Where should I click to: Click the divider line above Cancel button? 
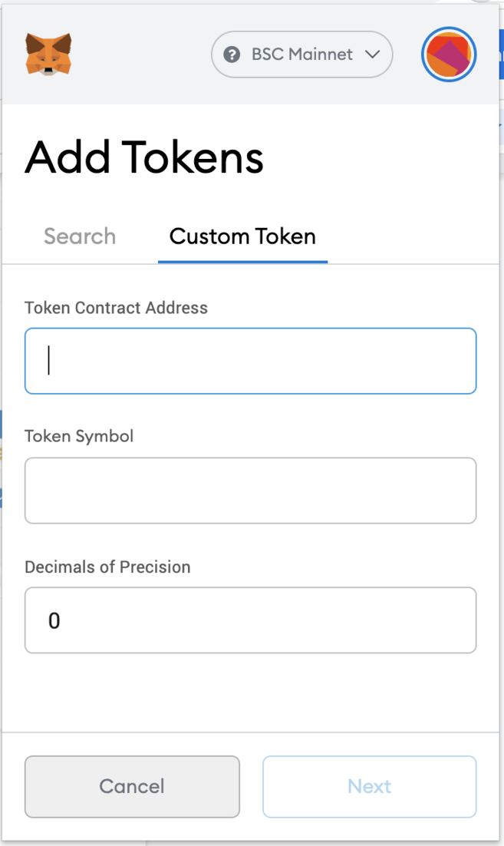250,732
